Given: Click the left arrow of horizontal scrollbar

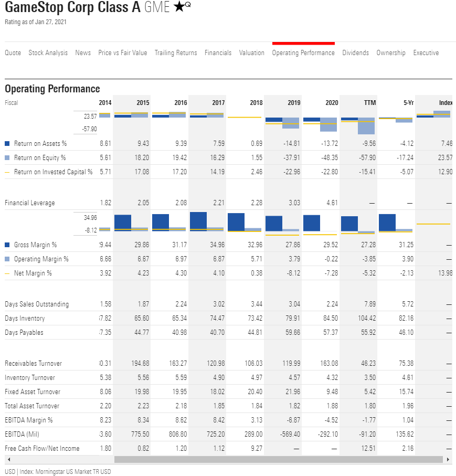Looking at the screenshot, I should (x=7, y=459).
